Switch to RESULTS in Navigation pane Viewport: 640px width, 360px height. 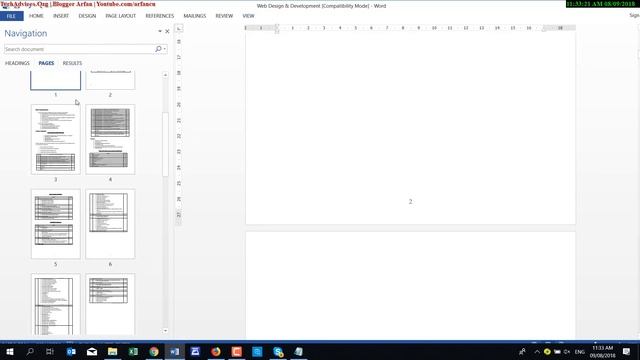point(72,63)
